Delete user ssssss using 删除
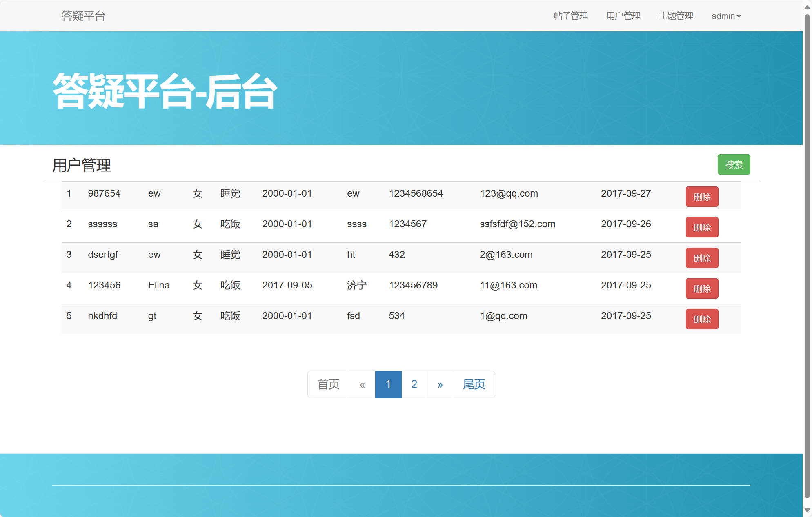The height and width of the screenshot is (517, 812). [702, 227]
